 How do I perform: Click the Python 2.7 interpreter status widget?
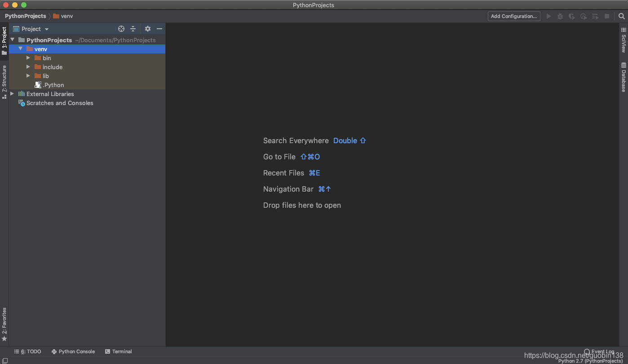[590, 361]
